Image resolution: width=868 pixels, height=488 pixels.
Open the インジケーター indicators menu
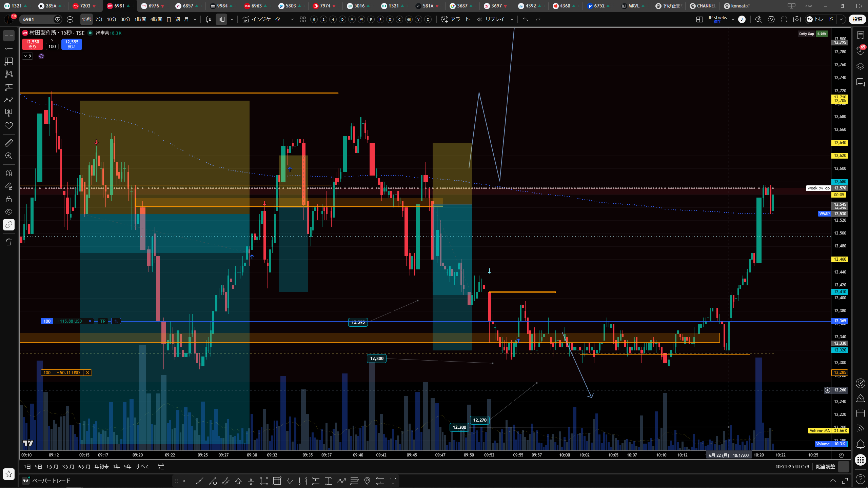pyautogui.click(x=264, y=19)
